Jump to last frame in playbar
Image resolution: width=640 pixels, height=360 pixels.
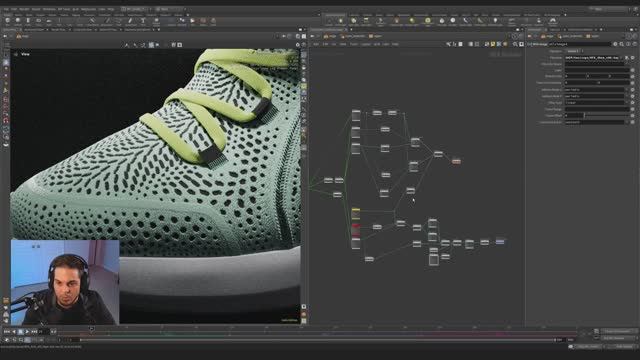click(34, 332)
